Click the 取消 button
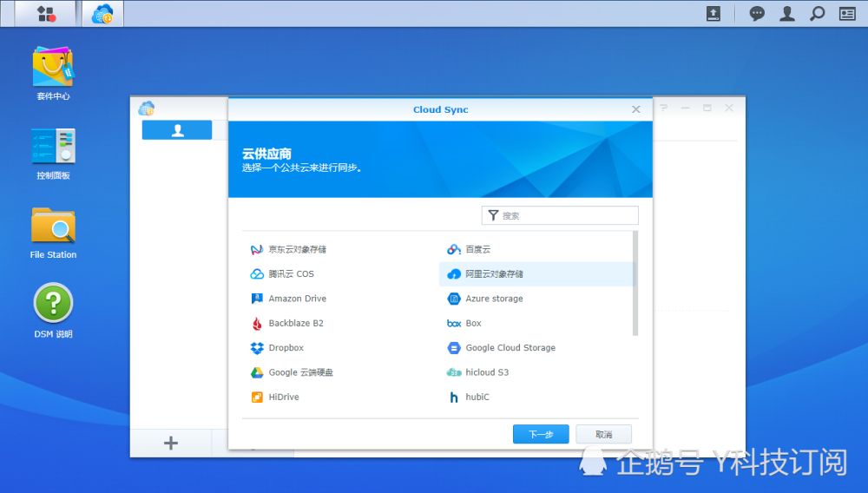This screenshot has height=493, width=868. (604, 434)
